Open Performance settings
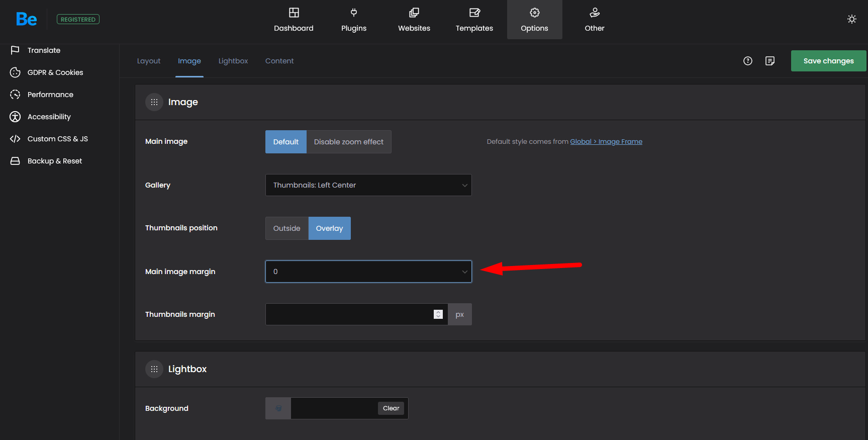Screen dimensions: 868x440 coord(50,95)
